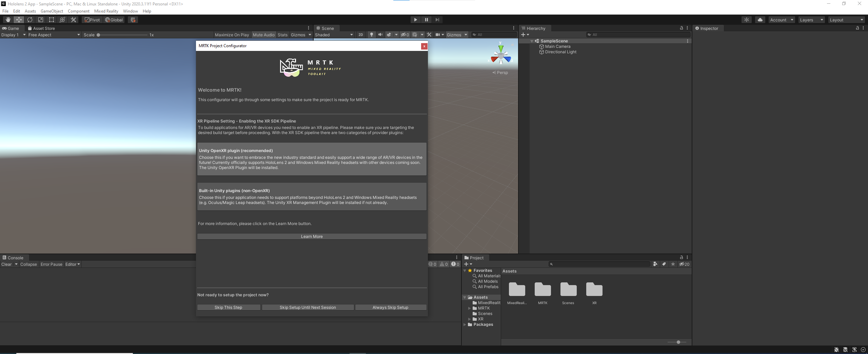Click Learn More button

[x=312, y=236]
